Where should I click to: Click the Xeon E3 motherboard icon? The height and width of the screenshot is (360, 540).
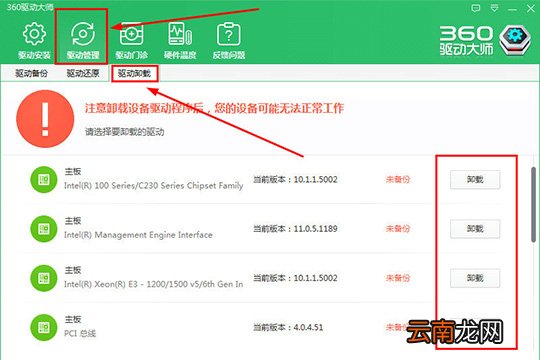coord(44,278)
